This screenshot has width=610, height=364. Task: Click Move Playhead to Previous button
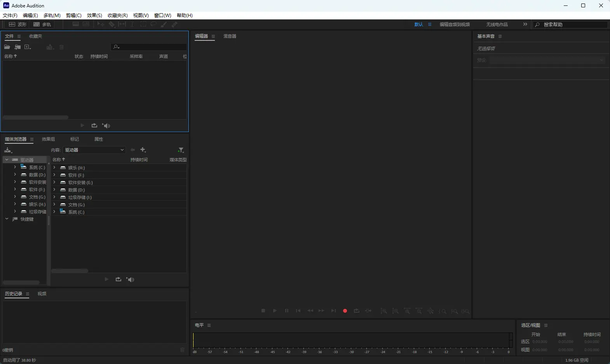(x=298, y=311)
